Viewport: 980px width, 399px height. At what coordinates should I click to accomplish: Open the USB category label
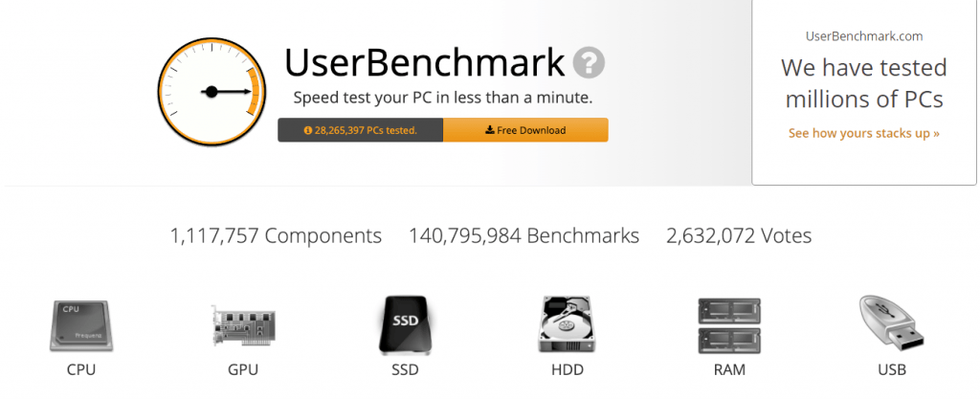tap(892, 369)
